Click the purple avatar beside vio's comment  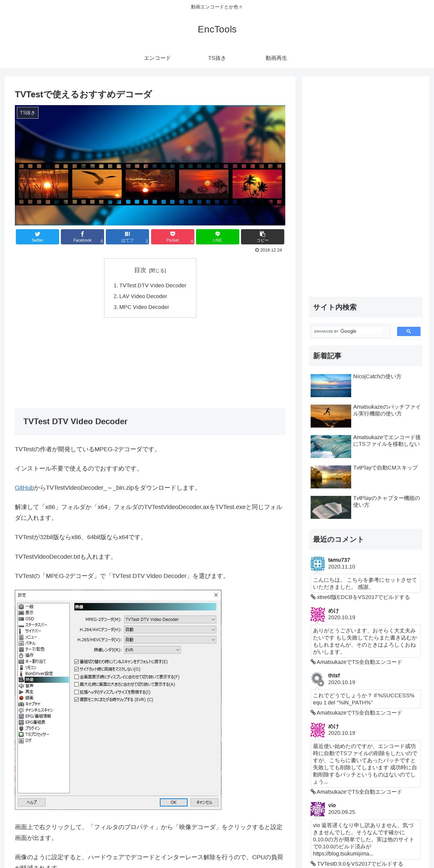click(318, 809)
